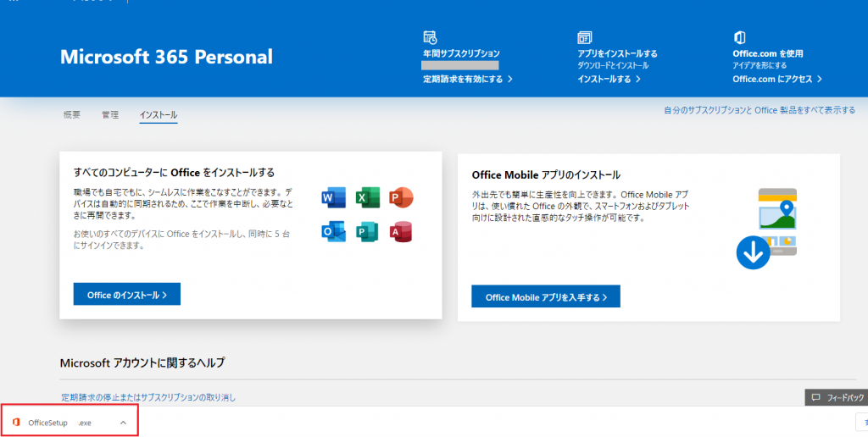
Task: Click the Office icon beside OfficeSetup.exe
Action: 16,423
